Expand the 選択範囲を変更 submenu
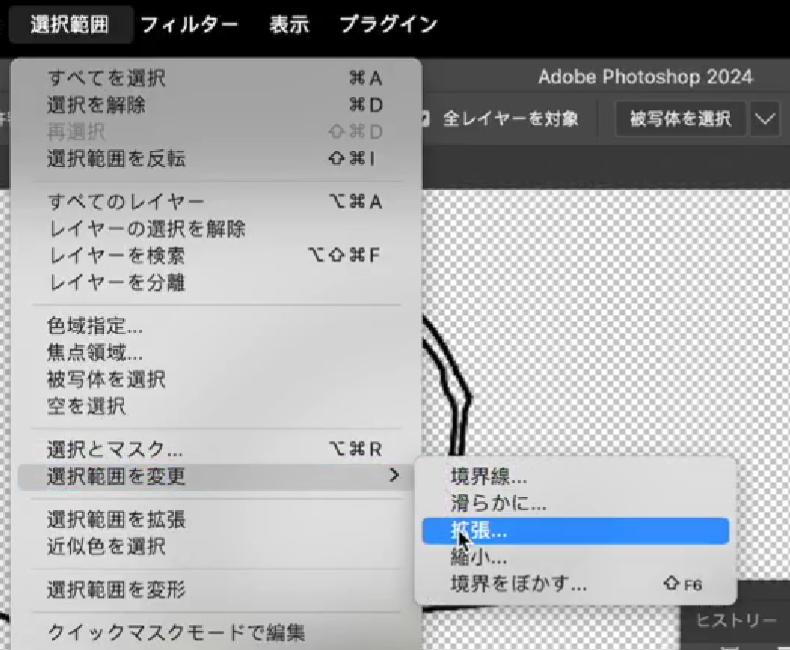The image size is (790, 650). pyautogui.click(x=217, y=476)
